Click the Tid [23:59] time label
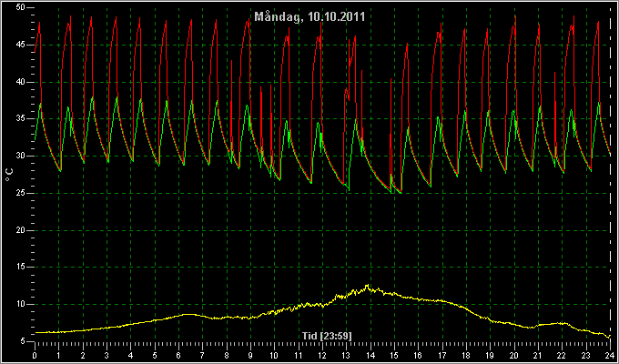This screenshot has height=364, width=619. 327,336
